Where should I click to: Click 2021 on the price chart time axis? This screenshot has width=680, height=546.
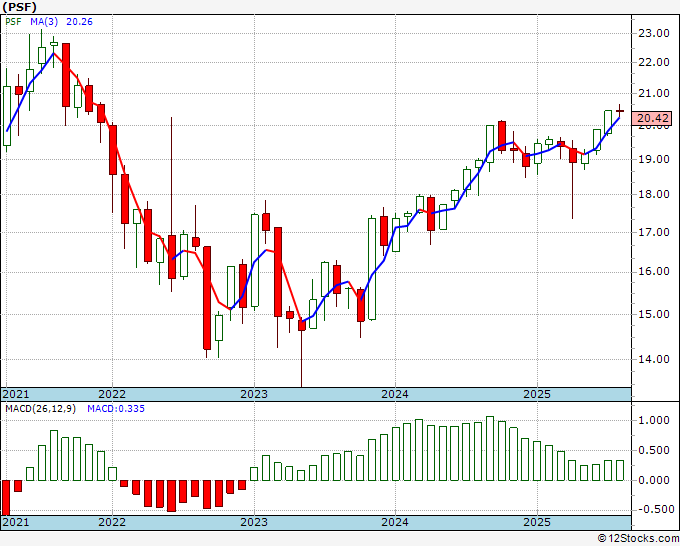point(16,394)
